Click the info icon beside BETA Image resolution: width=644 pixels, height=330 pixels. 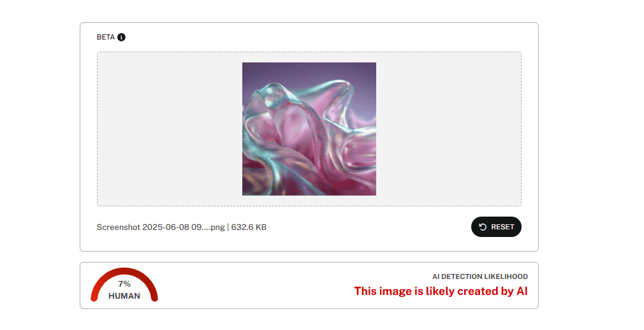pyautogui.click(x=121, y=38)
